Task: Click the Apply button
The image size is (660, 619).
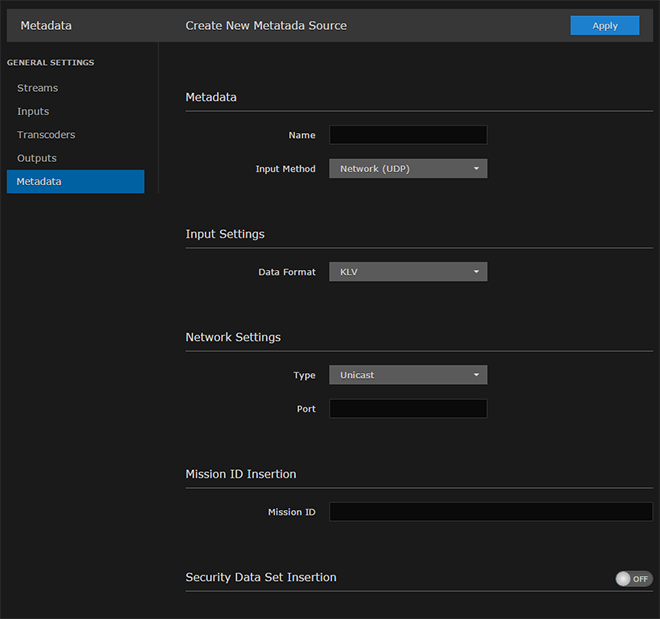Action: [x=604, y=26]
